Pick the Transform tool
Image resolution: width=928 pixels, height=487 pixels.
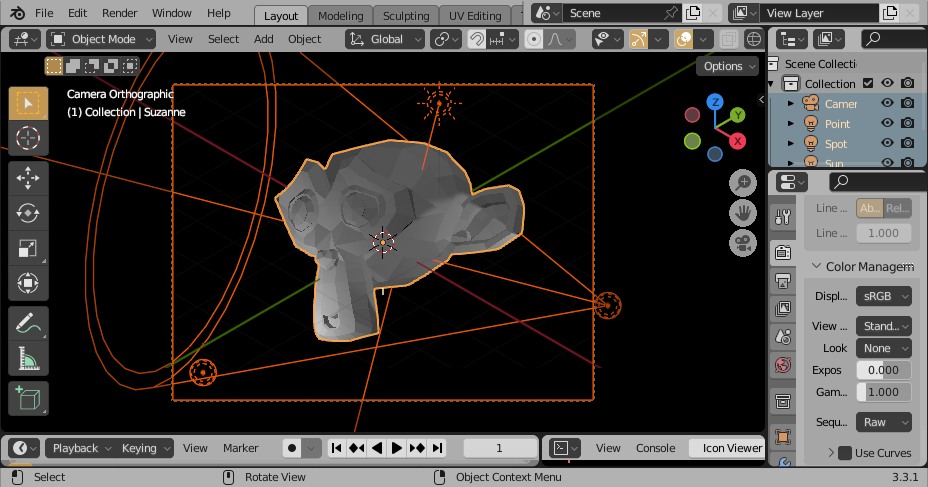tap(28, 283)
